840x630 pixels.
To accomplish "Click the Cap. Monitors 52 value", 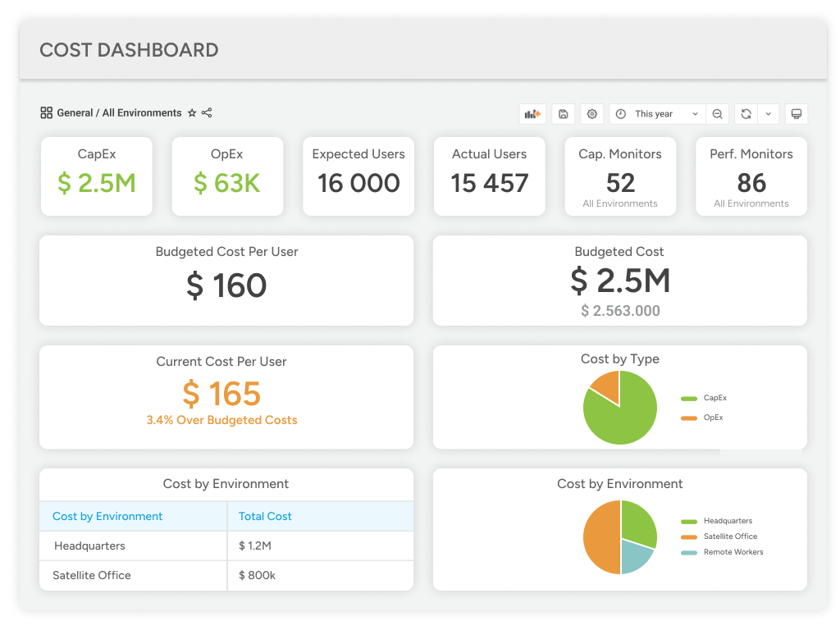I will point(620,183).
